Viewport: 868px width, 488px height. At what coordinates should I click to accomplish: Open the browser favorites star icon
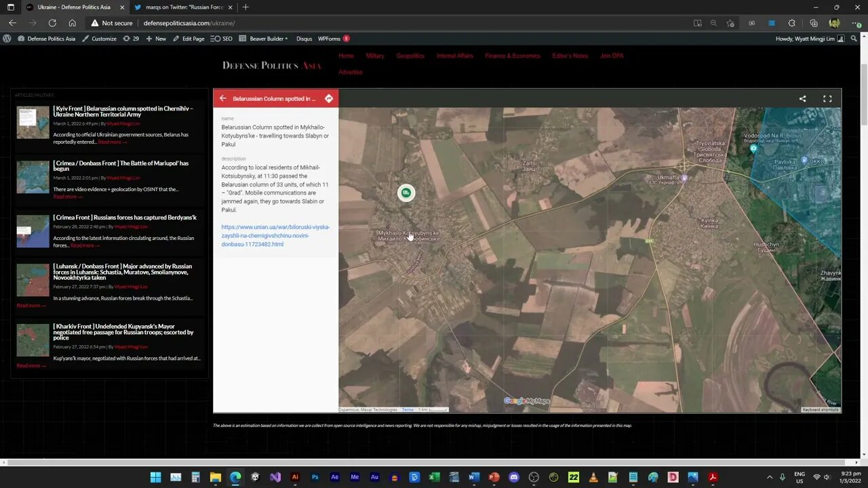730,23
